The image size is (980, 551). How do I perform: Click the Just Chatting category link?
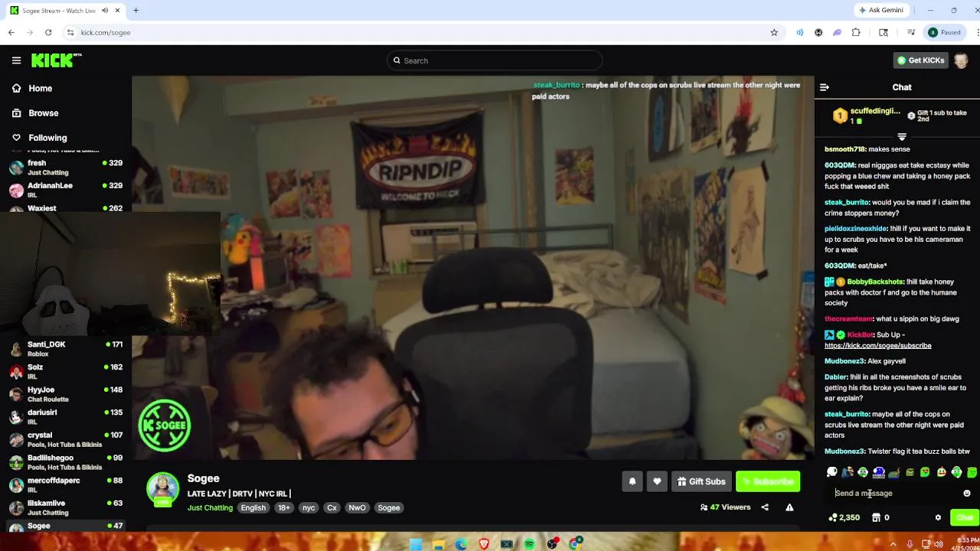click(210, 508)
